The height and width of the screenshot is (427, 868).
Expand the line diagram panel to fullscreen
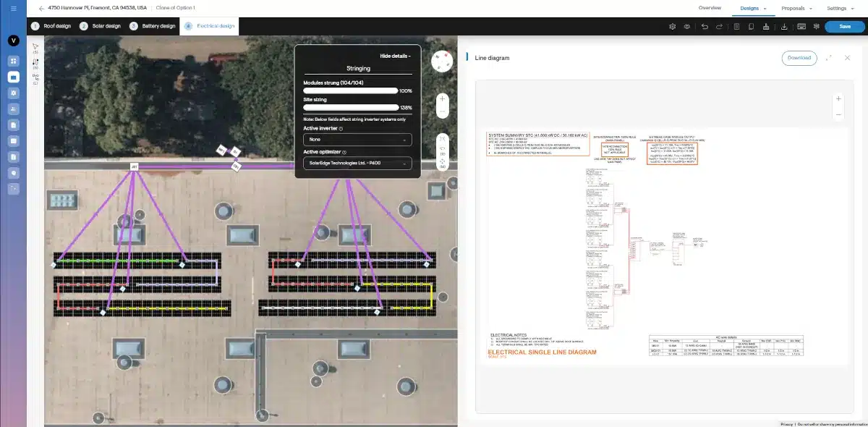click(828, 58)
